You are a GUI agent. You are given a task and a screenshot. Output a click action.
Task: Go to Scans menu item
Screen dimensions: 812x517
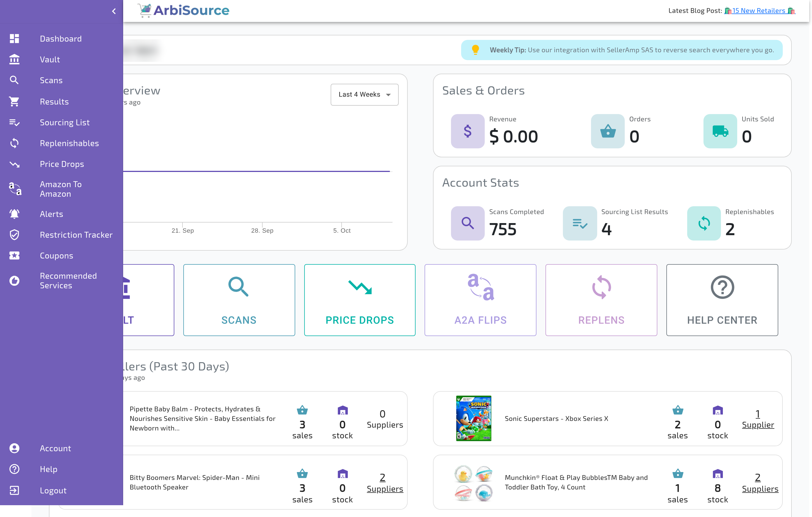coord(51,80)
